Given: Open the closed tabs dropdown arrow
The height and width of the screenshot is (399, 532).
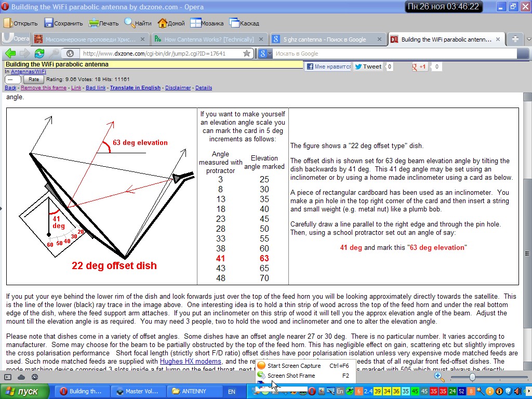Looking at the screenshot, I should pyautogui.click(x=528, y=39).
